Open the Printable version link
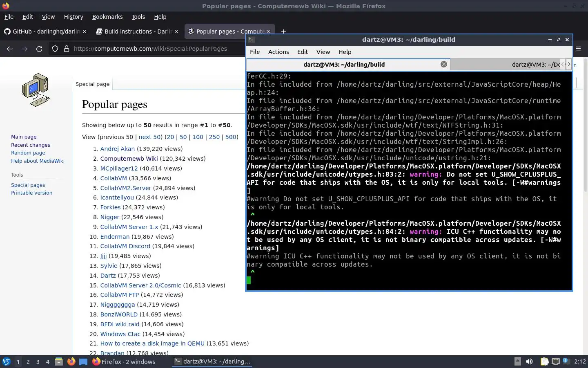This screenshot has width=588, height=368. tap(31, 193)
